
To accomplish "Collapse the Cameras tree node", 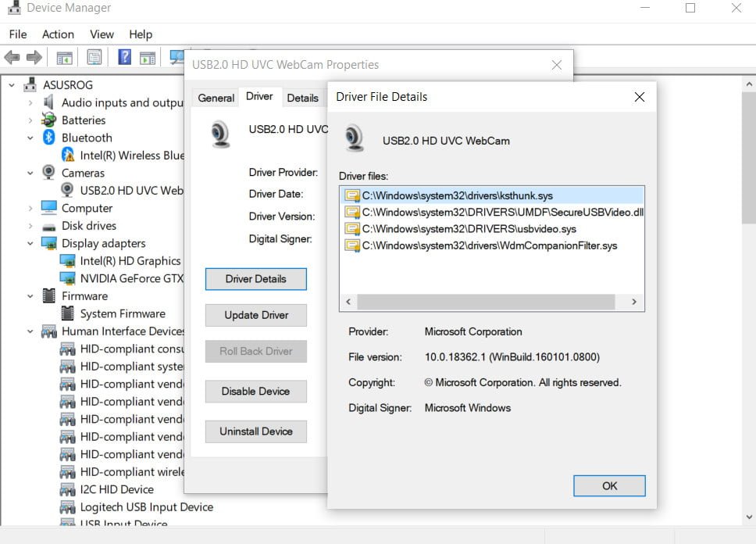I will tap(30, 173).
